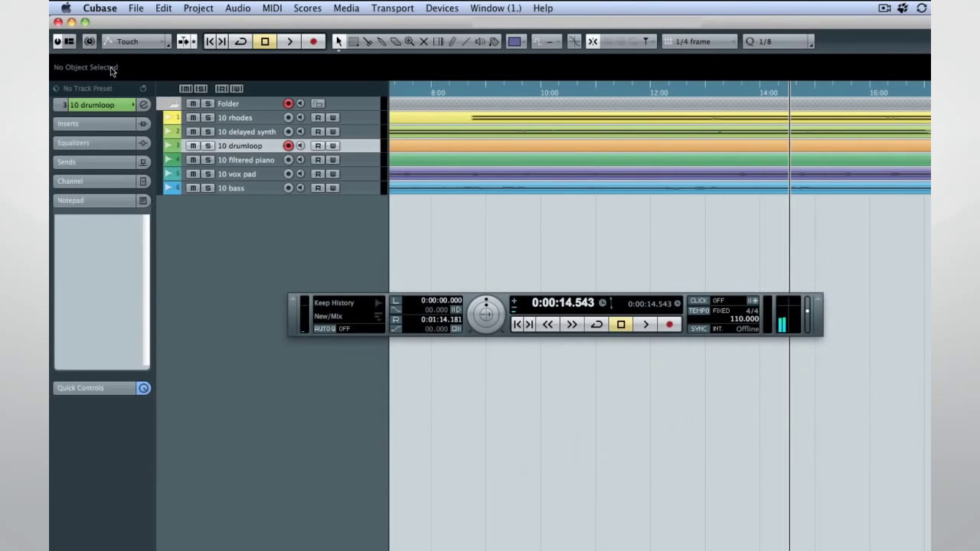The height and width of the screenshot is (551, 980).
Task: Toggle monitor on 10 filtered piano track
Action: coord(300,160)
